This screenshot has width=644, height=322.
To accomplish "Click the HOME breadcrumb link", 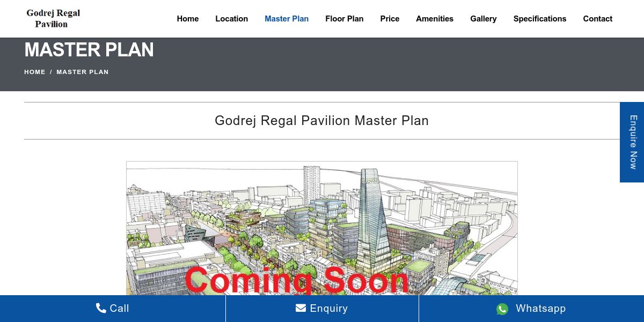I will tap(35, 72).
